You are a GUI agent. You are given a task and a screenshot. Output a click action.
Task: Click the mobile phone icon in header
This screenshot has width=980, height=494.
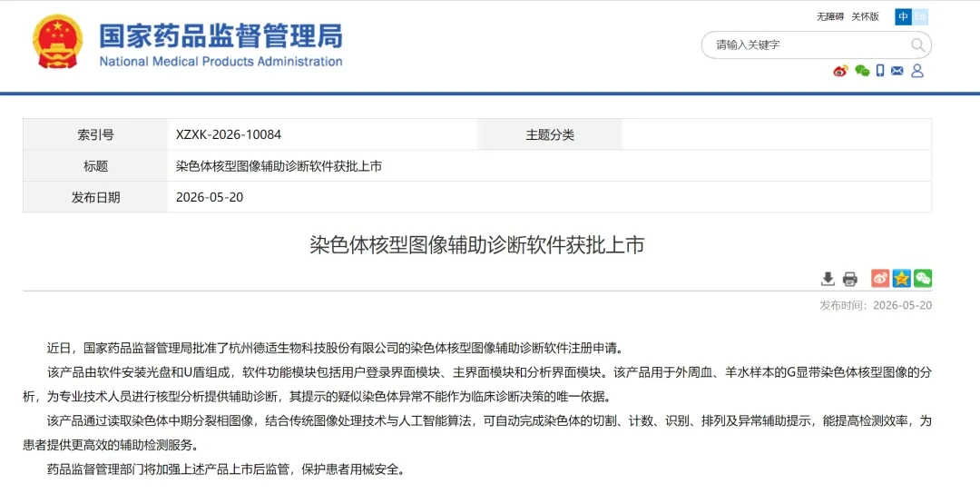click(880, 71)
